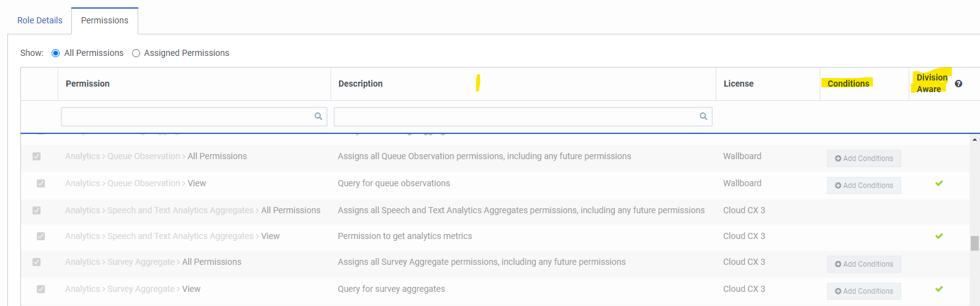Toggle the Speech and Text Analytics View checkbox

click(x=41, y=237)
